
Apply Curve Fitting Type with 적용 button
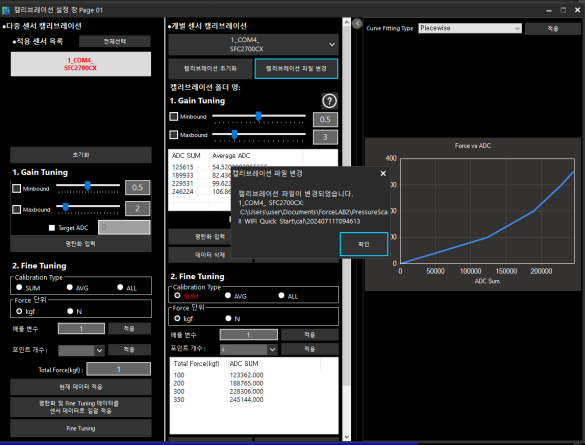coord(553,28)
